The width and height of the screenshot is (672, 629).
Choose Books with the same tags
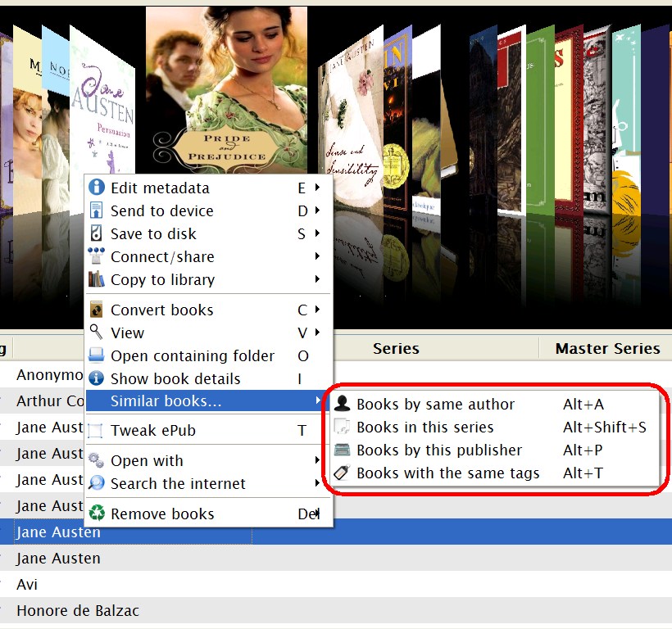coord(494,473)
